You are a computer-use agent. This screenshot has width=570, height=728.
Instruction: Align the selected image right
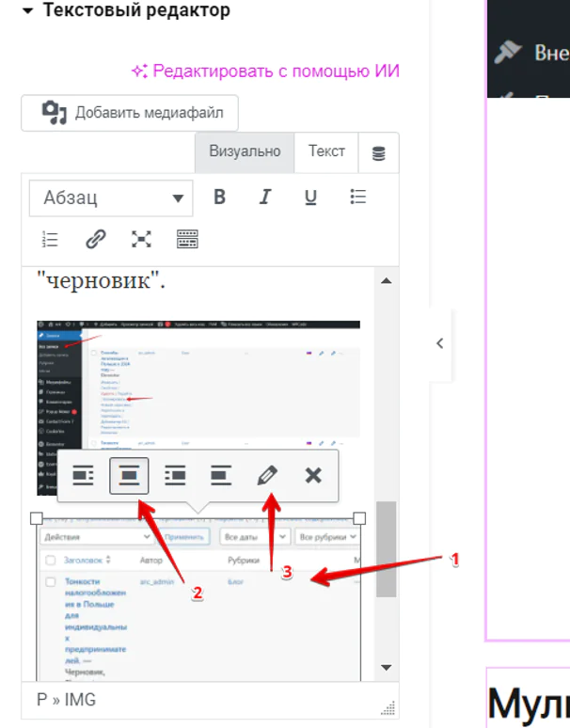tap(175, 475)
